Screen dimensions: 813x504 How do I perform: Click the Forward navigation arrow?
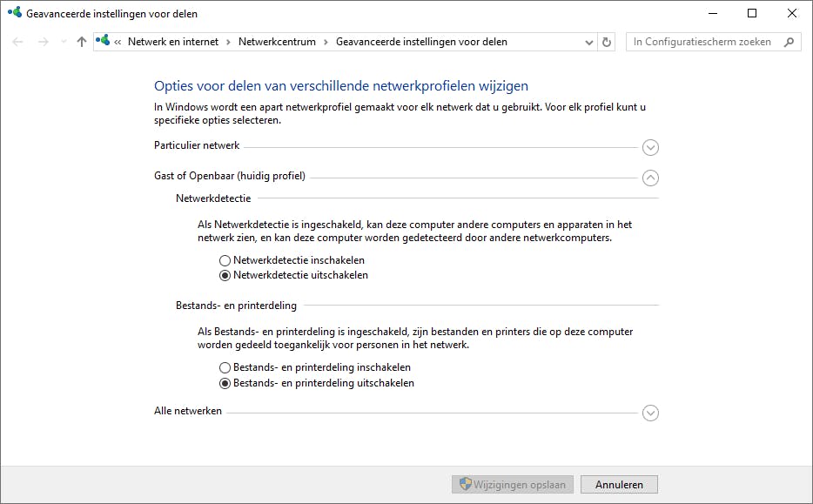(43, 42)
